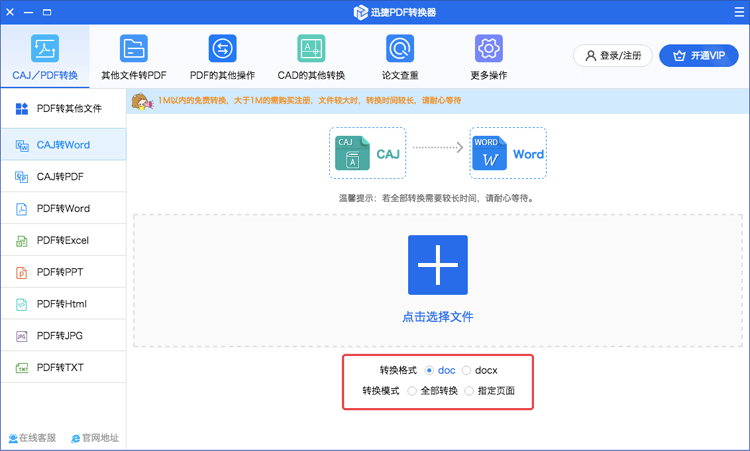Click the PDF转Excel sidebar icon
The width and height of the screenshot is (750, 451).
[x=22, y=241]
